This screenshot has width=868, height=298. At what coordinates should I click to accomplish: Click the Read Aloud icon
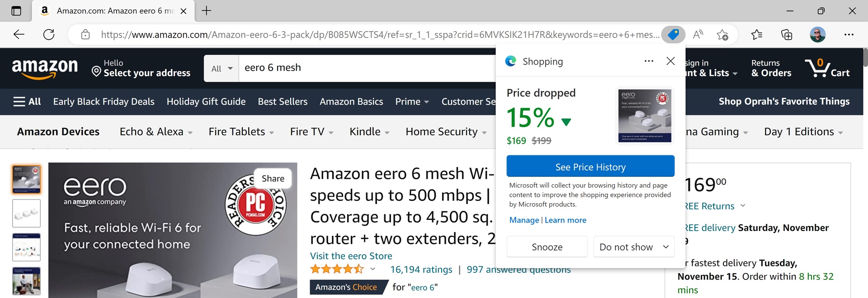click(698, 35)
